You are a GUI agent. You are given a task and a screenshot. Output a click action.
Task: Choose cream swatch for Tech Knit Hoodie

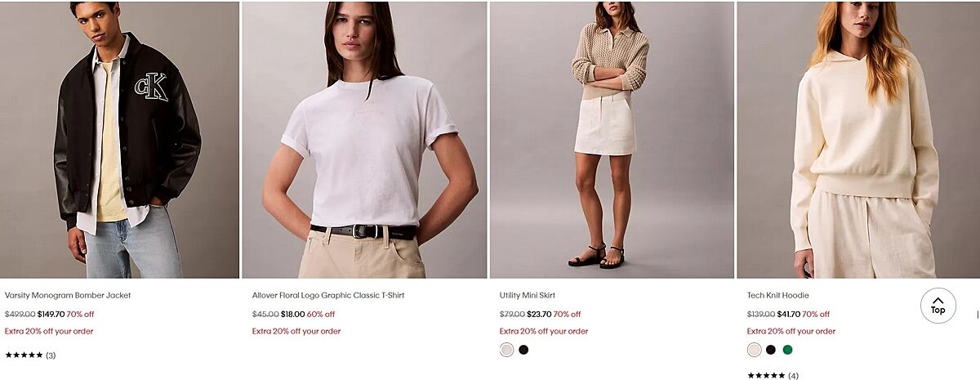tap(754, 350)
